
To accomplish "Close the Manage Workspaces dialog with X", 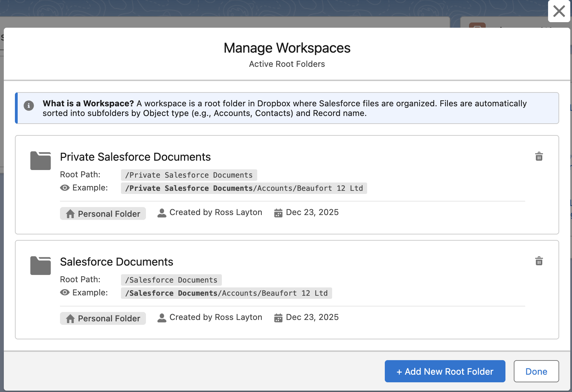I will click(559, 11).
